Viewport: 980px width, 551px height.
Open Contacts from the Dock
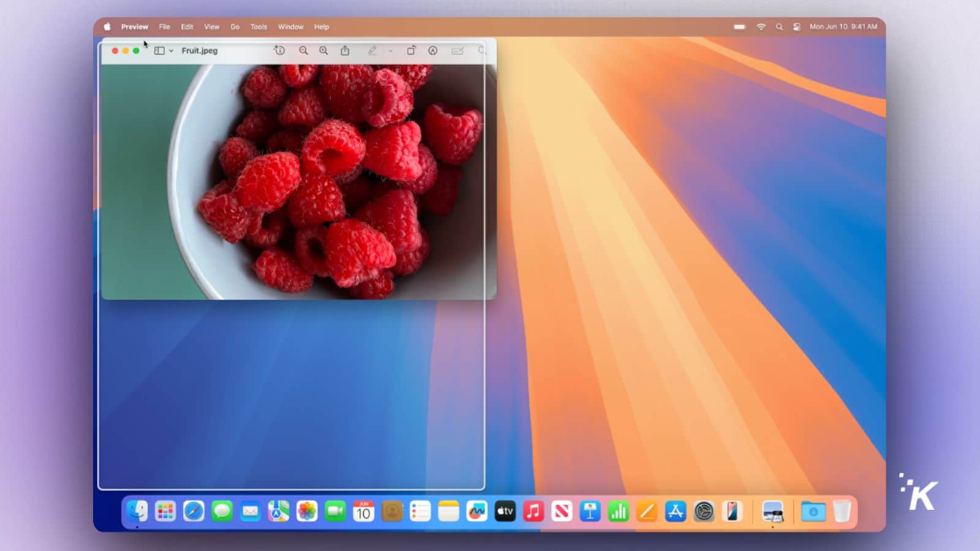pyautogui.click(x=392, y=511)
